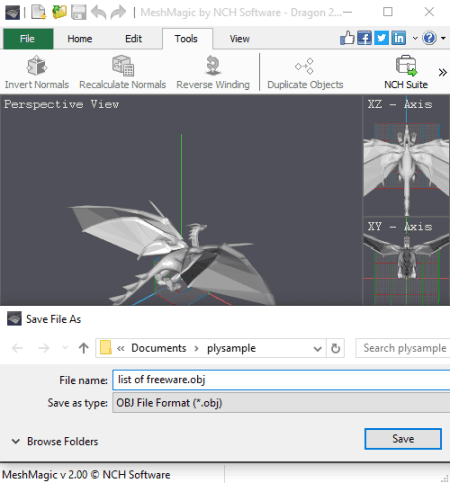Refresh the plysample folder listing
450x483 pixels.
pos(335,348)
